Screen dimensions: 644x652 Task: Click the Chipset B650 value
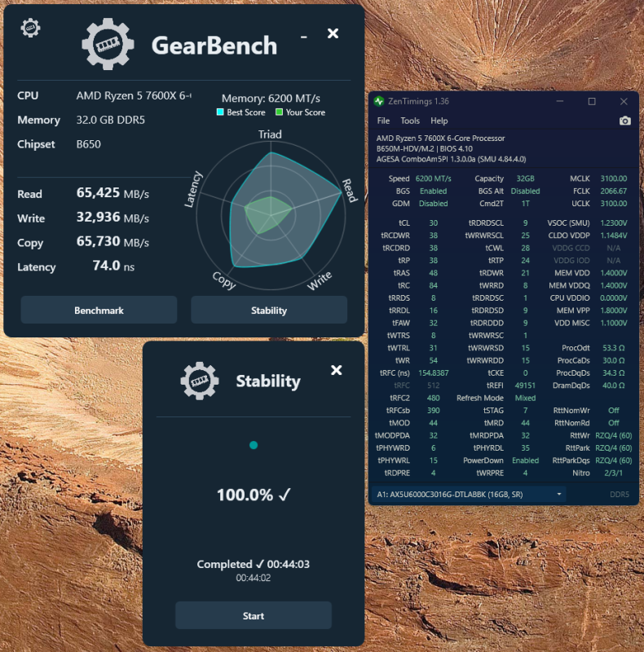(88, 144)
